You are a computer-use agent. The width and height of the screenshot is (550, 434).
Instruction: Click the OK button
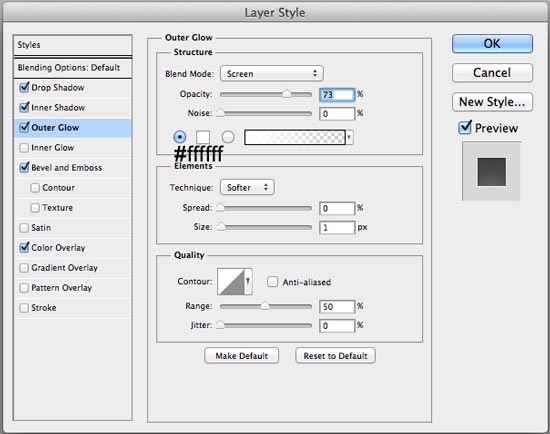492,44
